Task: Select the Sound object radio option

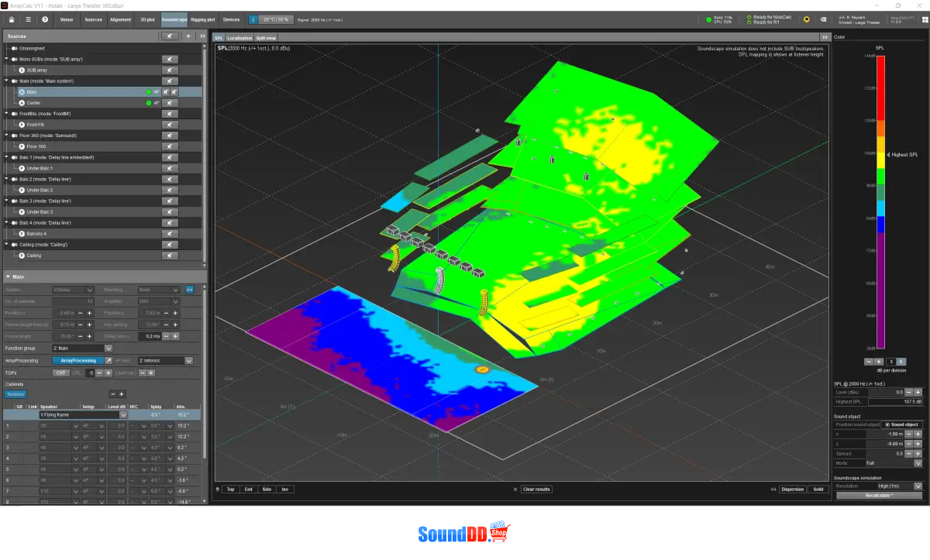Action: 902,424
